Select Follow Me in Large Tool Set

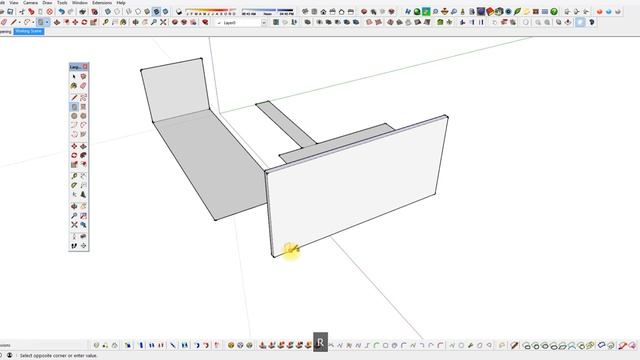(83, 155)
